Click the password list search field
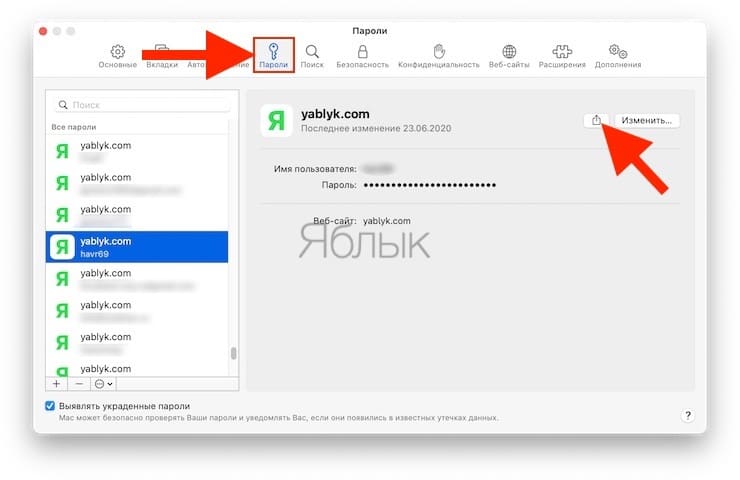 click(142, 105)
